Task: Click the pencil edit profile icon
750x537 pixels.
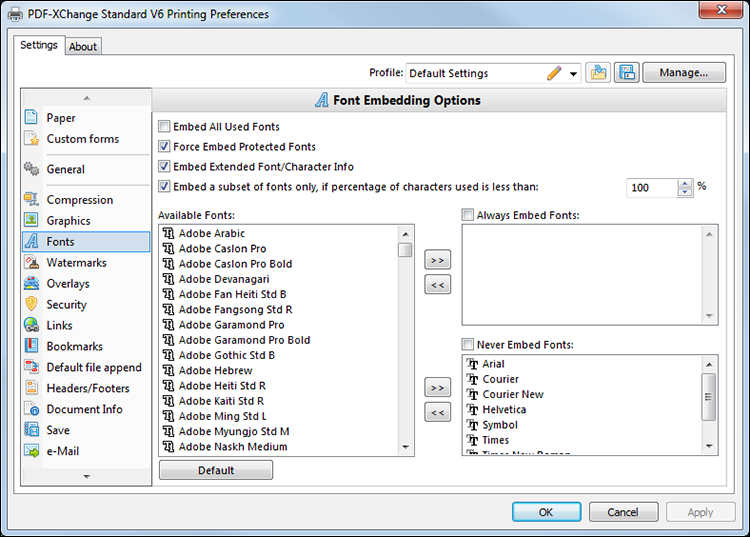Action: 554,73
